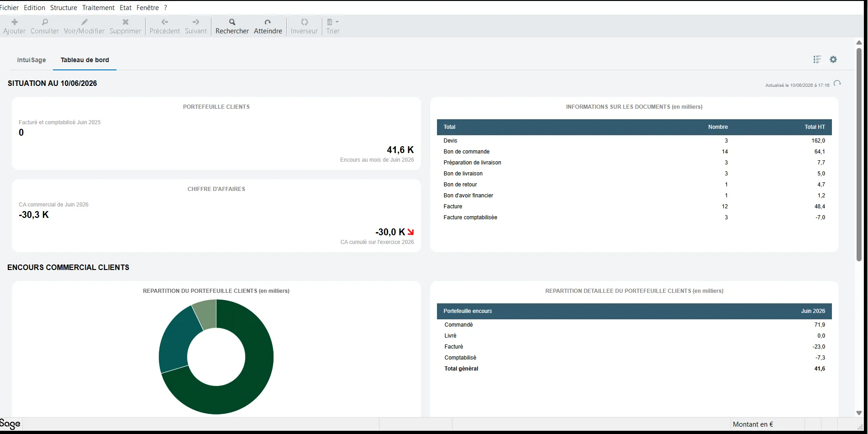The image size is (868, 434).
Task: Click the Facture comptabilisée row
Action: pos(634,217)
